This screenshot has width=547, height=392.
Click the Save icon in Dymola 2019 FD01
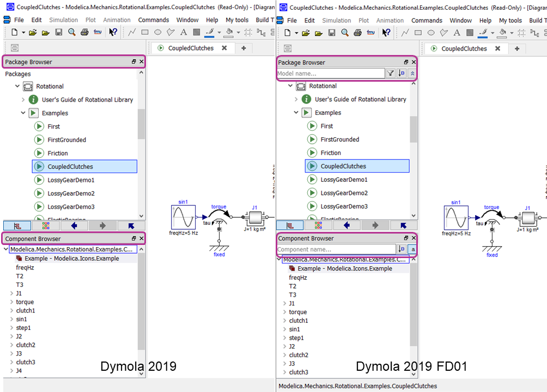tap(332, 33)
